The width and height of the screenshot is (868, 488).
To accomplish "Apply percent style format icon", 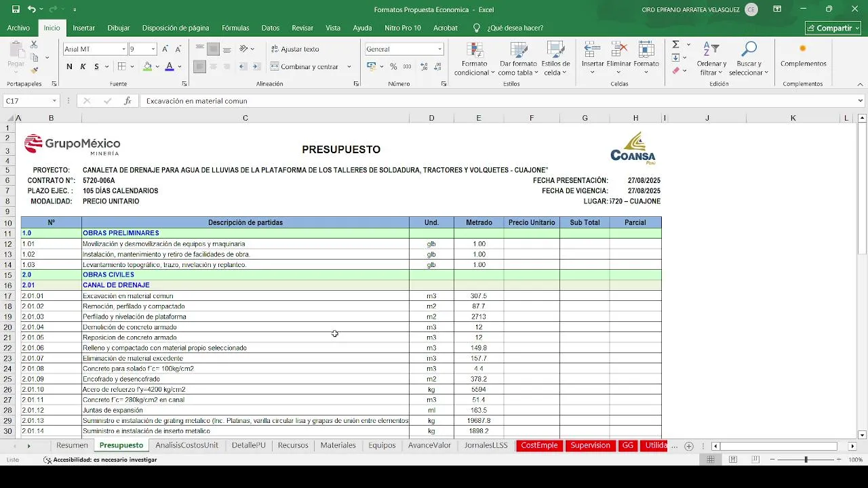I will pos(393,66).
